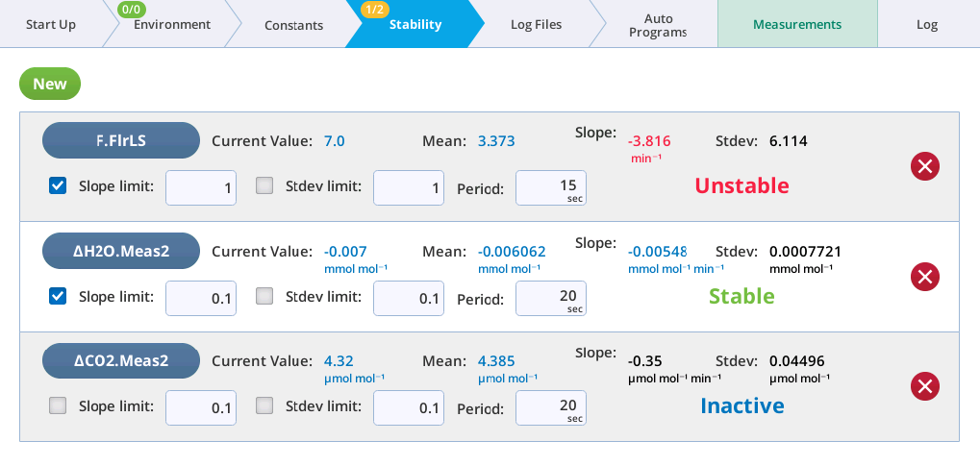This screenshot has height=466, width=980.
Task: Check Stdev limit for ΔCO2.Meas2
Action: 264,406
